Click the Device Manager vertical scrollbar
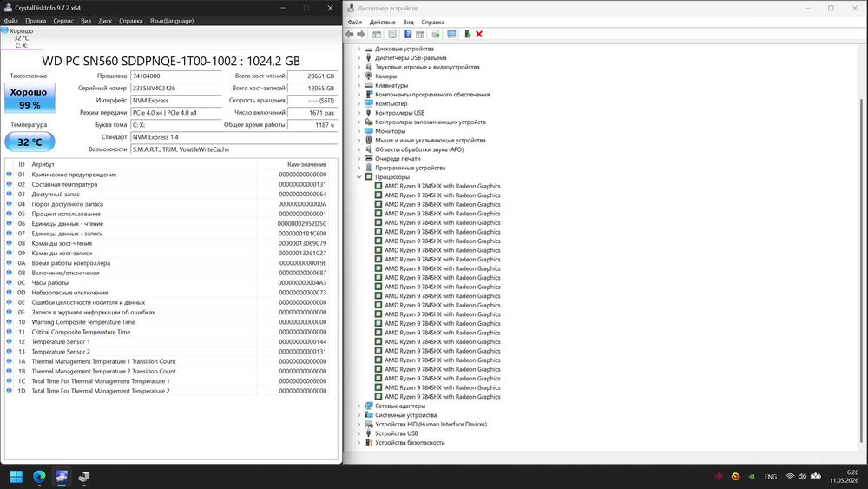This screenshot has width=868, height=489. 861,271
